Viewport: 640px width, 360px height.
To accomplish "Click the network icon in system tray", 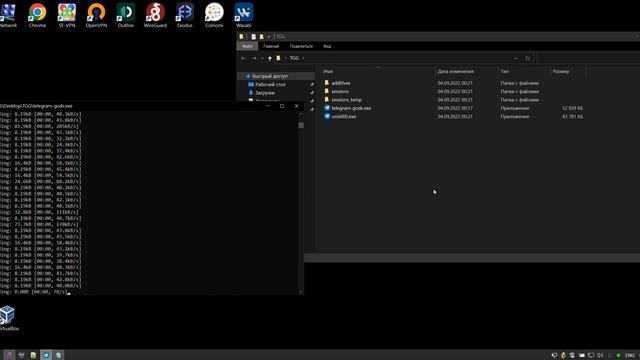I will tap(591, 355).
